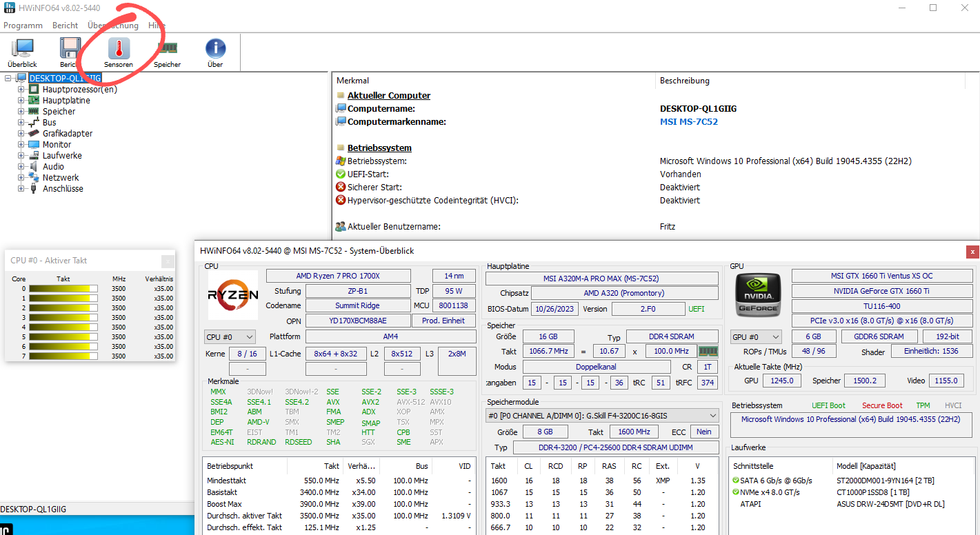Select the Monitor tree item
Screen dimensions: 980x535
tap(57, 144)
